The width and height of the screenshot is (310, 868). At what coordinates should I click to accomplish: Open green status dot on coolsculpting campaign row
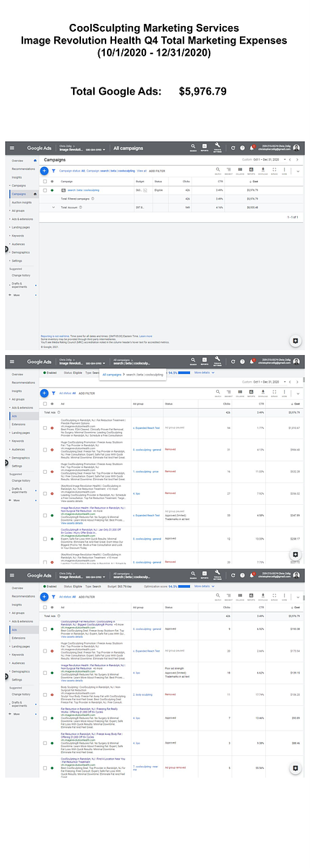point(52,190)
